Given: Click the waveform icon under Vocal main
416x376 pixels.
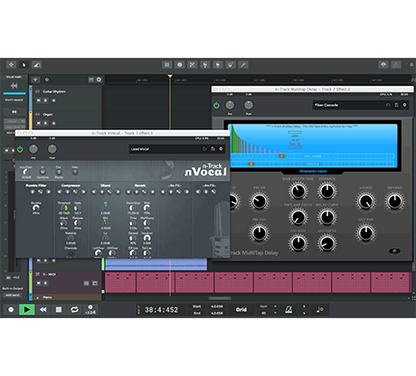Looking at the screenshot, I should 14,86.
